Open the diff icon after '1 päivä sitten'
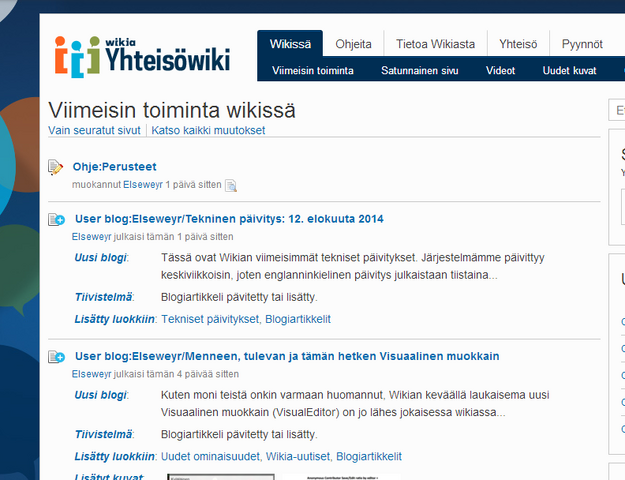Viewport: 625px width, 480px height. 231,185
